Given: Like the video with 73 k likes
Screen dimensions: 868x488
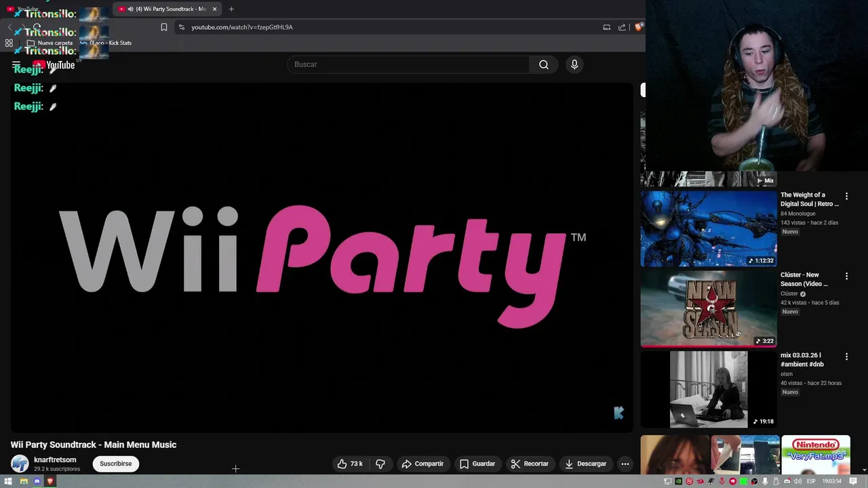Looking at the screenshot, I should click(350, 464).
